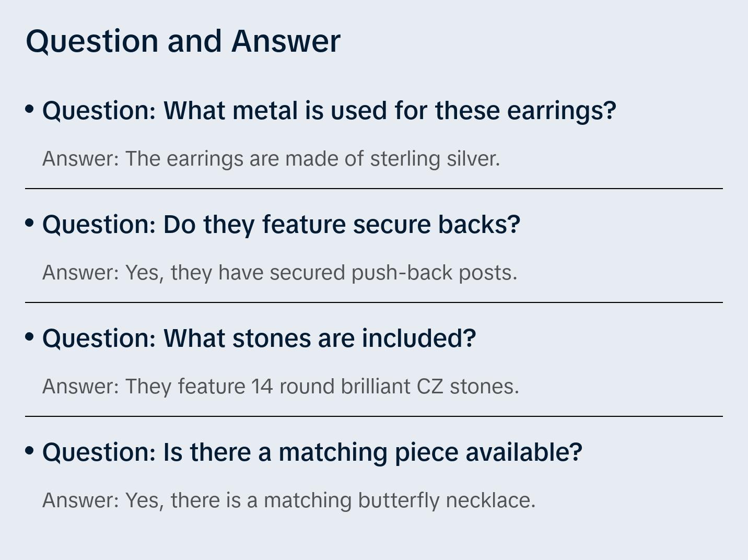The width and height of the screenshot is (748, 560).
Task: Click bullet beside the metal question
Action: pyautogui.click(x=30, y=109)
